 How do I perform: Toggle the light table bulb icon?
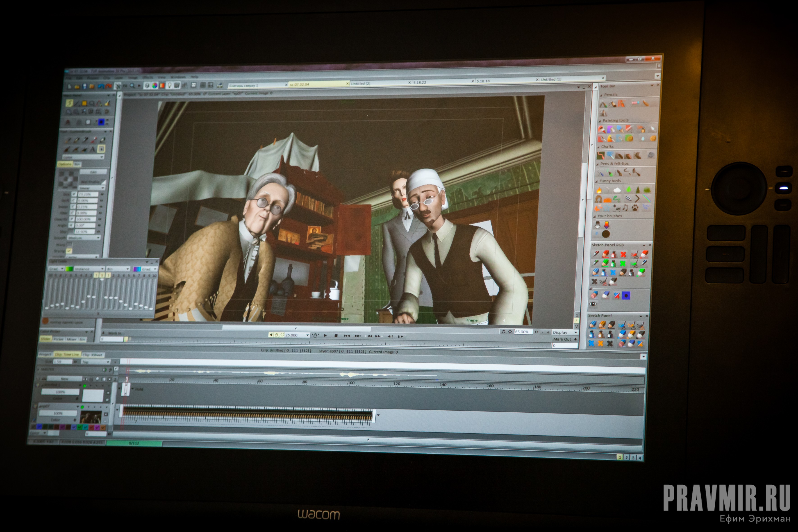pyautogui.click(x=169, y=86)
